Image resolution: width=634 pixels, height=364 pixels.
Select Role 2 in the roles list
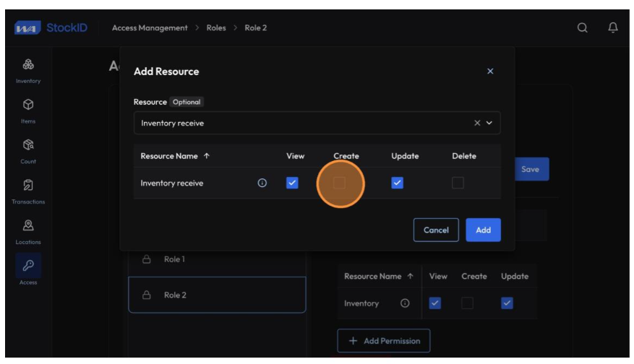click(217, 295)
